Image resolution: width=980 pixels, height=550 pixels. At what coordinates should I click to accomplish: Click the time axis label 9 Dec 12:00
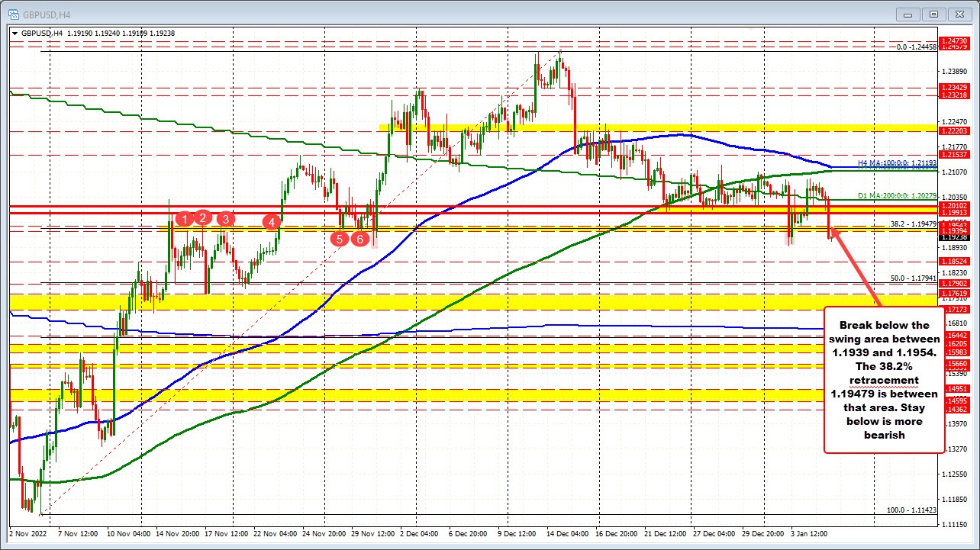(x=517, y=536)
